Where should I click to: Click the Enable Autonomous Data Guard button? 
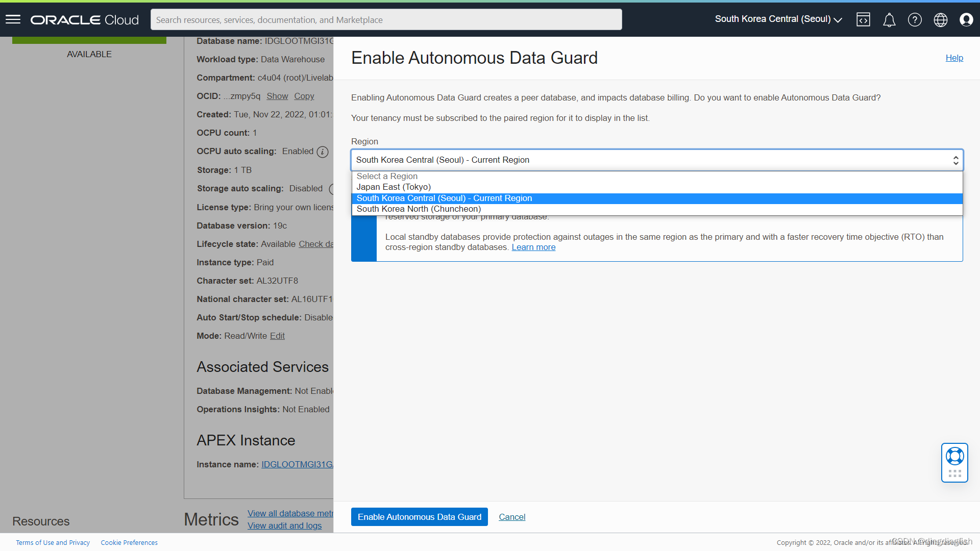coord(419,517)
